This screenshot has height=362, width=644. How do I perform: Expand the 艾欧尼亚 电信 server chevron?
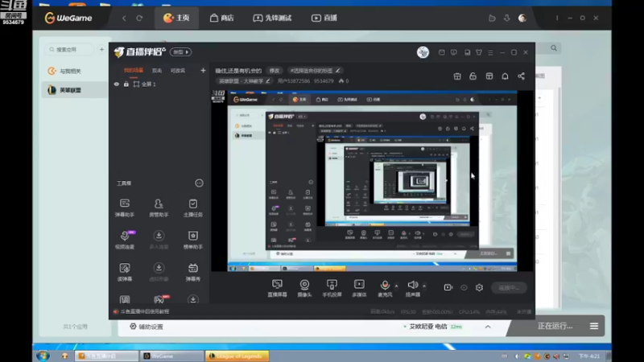488,327
